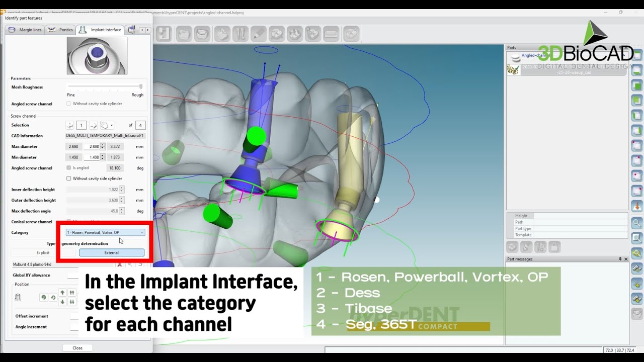Click the move up position arrow
Screen dimensions: 644x362
[62, 293]
